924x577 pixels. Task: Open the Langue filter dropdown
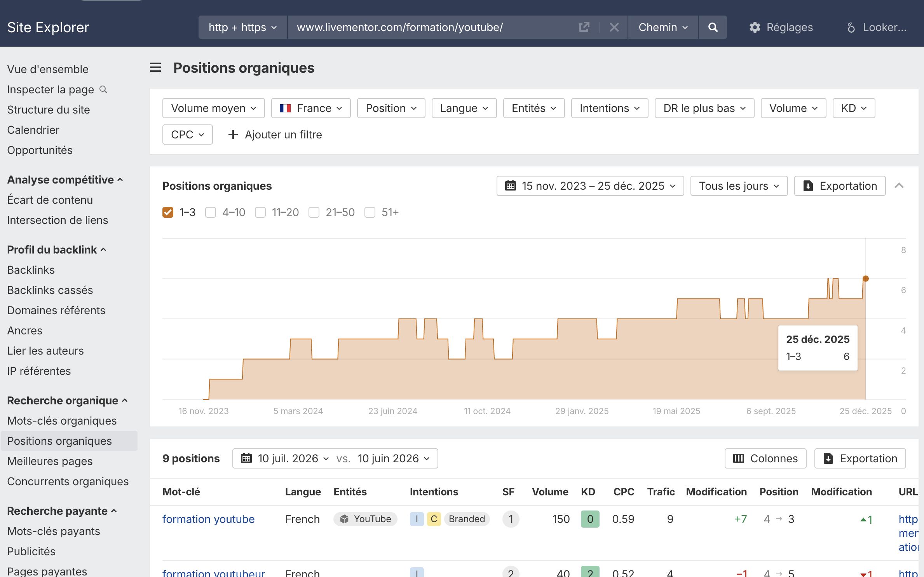click(464, 108)
